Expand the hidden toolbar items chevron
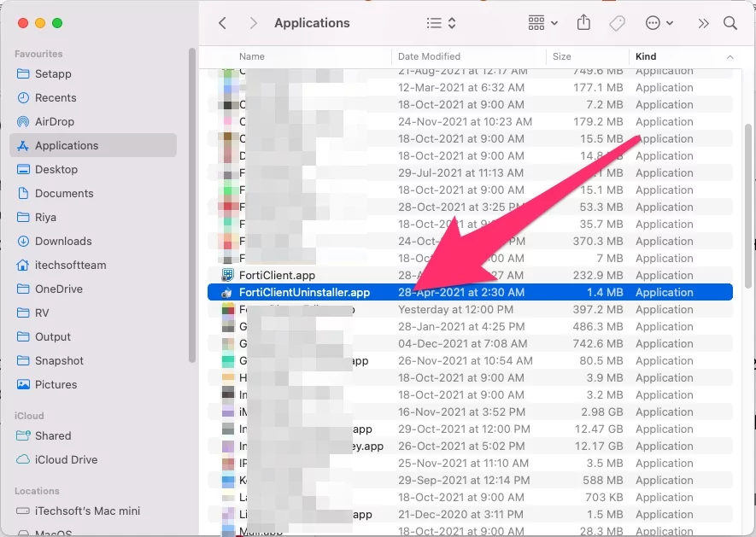The image size is (756, 537). (x=703, y=23)
